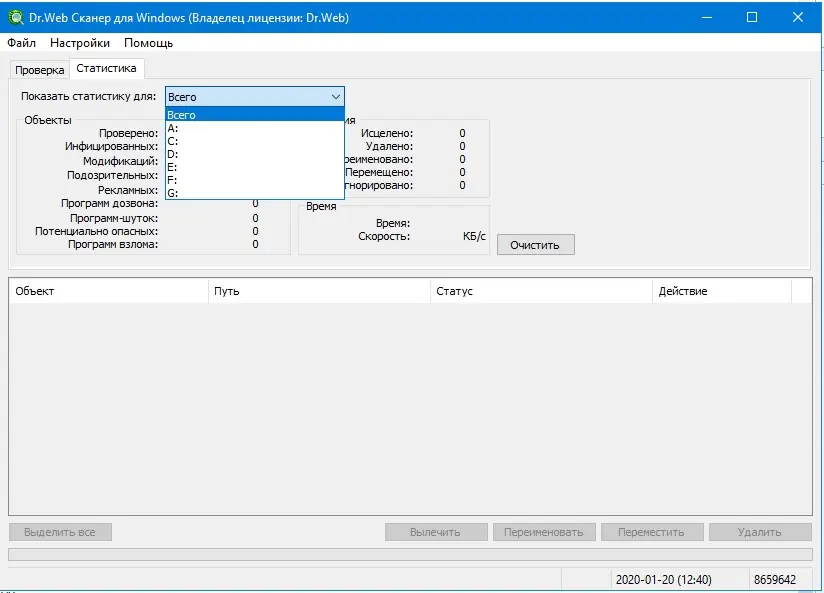Click the Проверено: label
This screenshot has width=824, height=593.
(x=129, y=134)
